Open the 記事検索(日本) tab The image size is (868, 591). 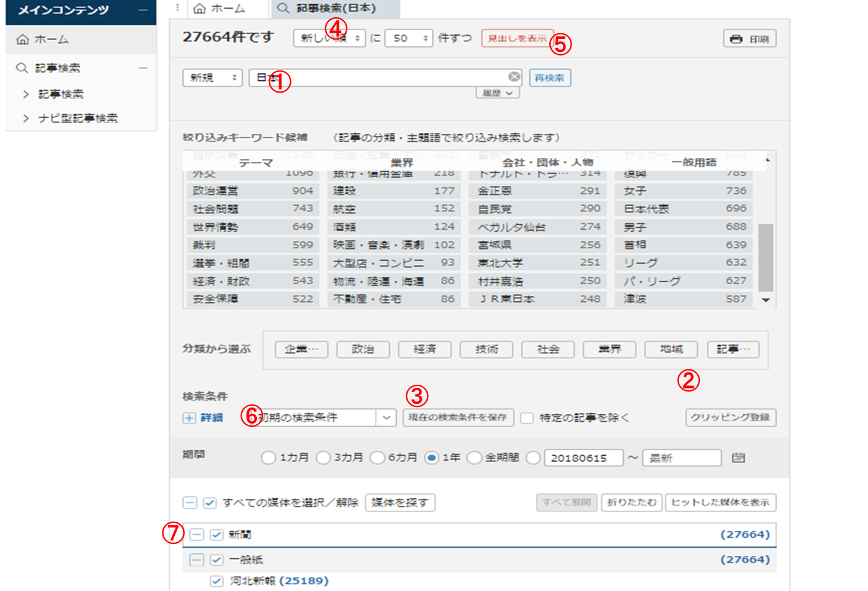pyautogui.click(x=327, y=9)
